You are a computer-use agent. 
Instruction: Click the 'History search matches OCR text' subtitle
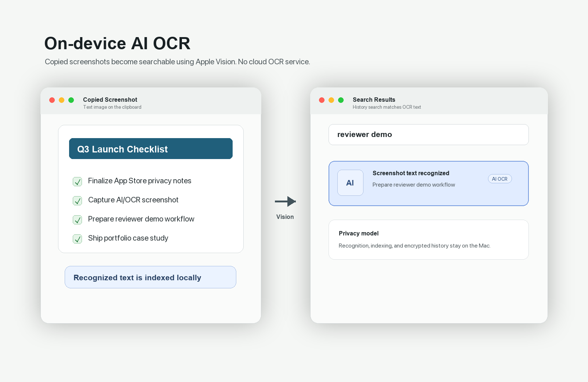pos(387,107)
